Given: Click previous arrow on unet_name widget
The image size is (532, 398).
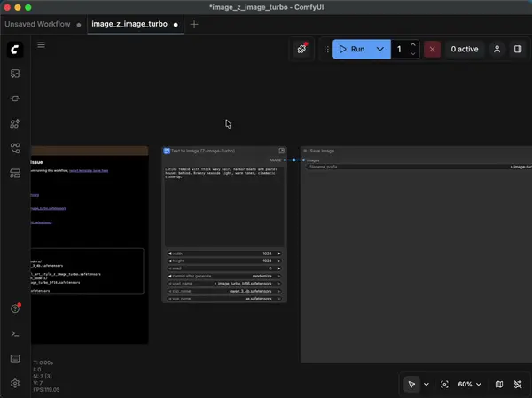Looking at the screenshot, I should (169, 284).
